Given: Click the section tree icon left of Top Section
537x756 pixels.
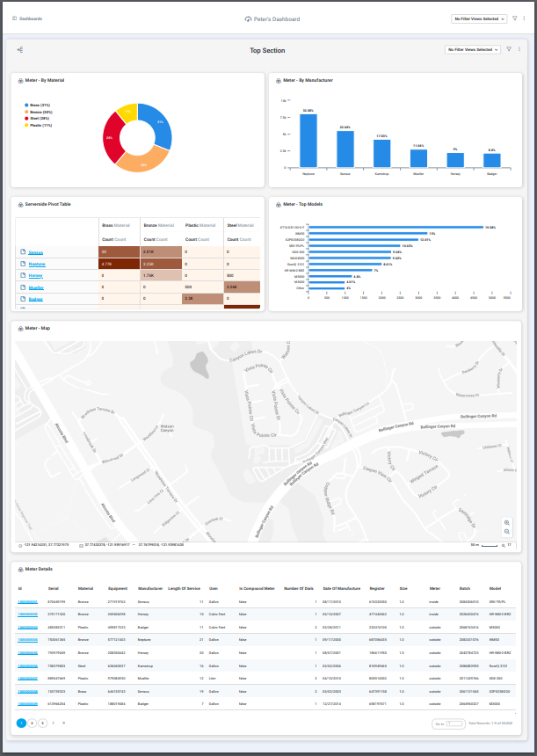Looking at the screenshot, I should pyautogui.click(x=19, y=50).
